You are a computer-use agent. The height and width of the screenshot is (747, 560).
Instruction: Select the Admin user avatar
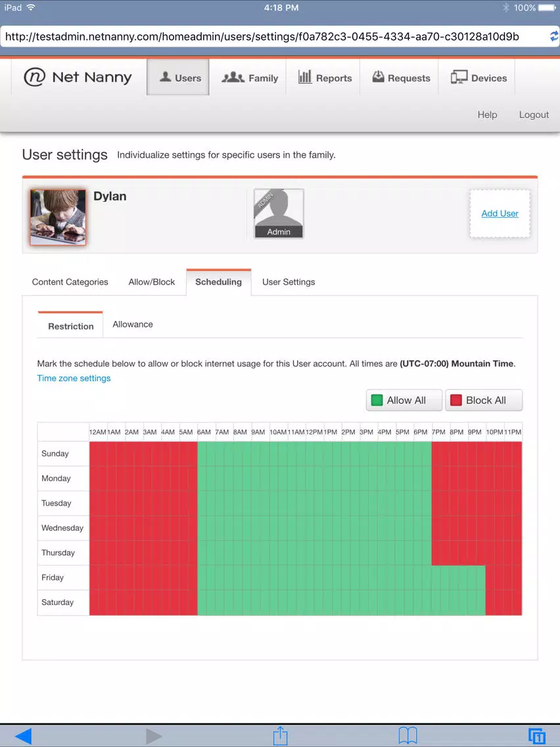tap(279, 214)
